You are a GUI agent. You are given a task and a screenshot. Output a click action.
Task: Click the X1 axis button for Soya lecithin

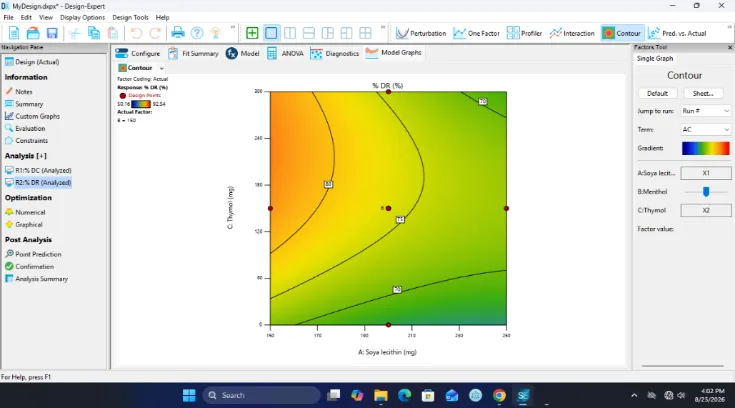coord(705,173)
